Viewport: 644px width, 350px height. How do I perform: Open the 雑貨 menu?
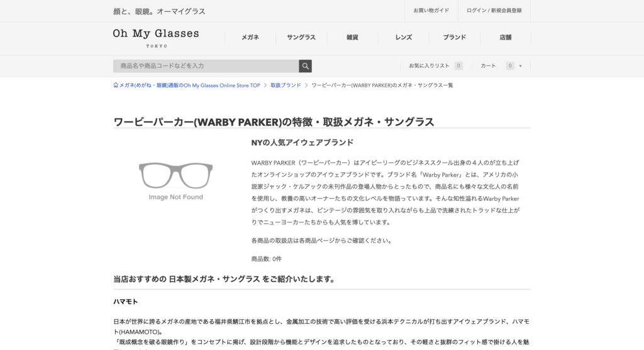tap(352, 37)
